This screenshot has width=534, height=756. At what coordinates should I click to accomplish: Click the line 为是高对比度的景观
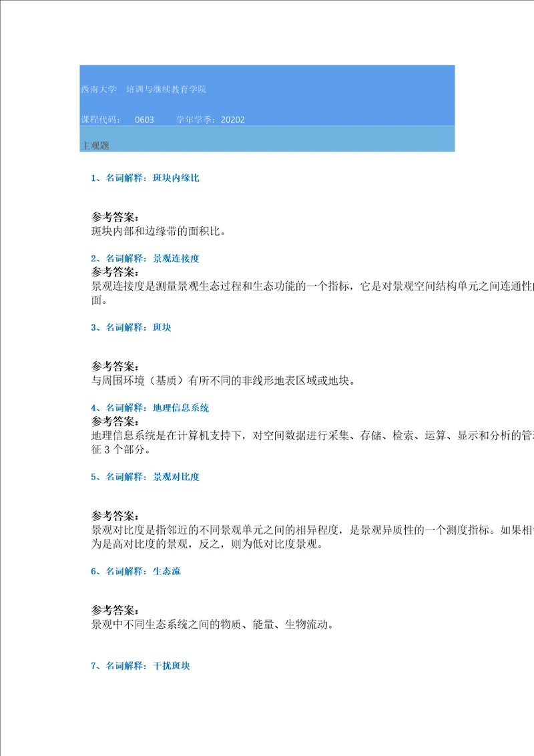coord(207,544)
